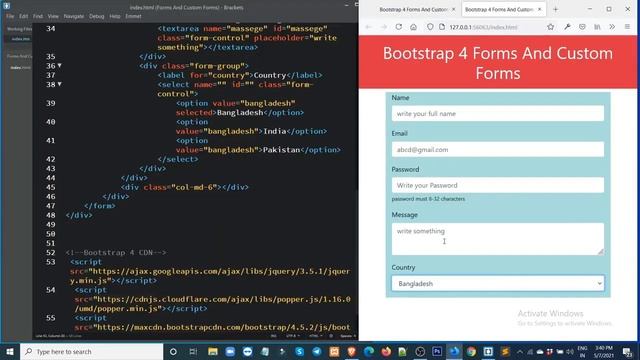The image size is (640, 360).
Task: Click the taskbar clock showing 3:40 PM
Action: pyautogui.click(x=604, y=351)
